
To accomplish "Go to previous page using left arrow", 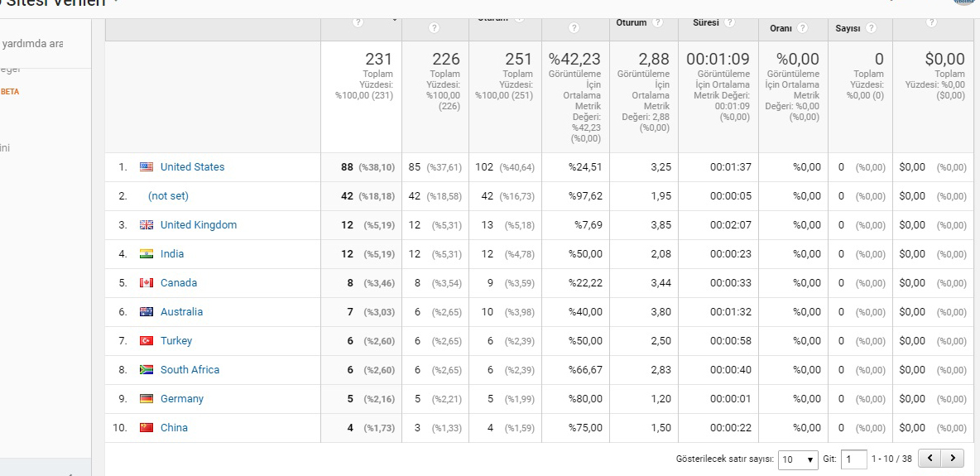I will click(x=930, y=459).
